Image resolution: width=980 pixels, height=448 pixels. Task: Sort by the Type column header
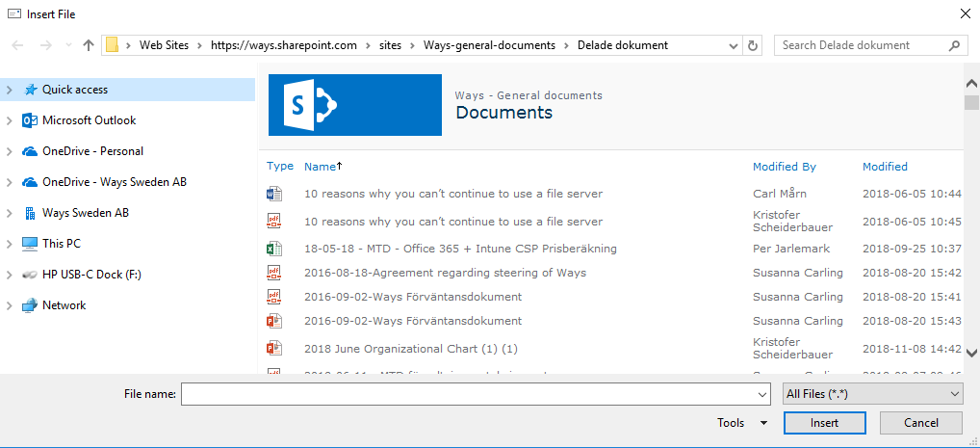[279, 166]
